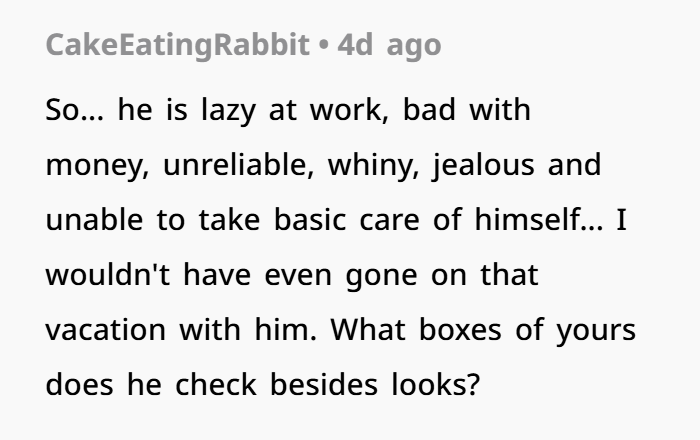The width and height of the screenshot is (700, 440).
Task: Open the CakeEatingRabbit user profile
Action: click(176, 47)
